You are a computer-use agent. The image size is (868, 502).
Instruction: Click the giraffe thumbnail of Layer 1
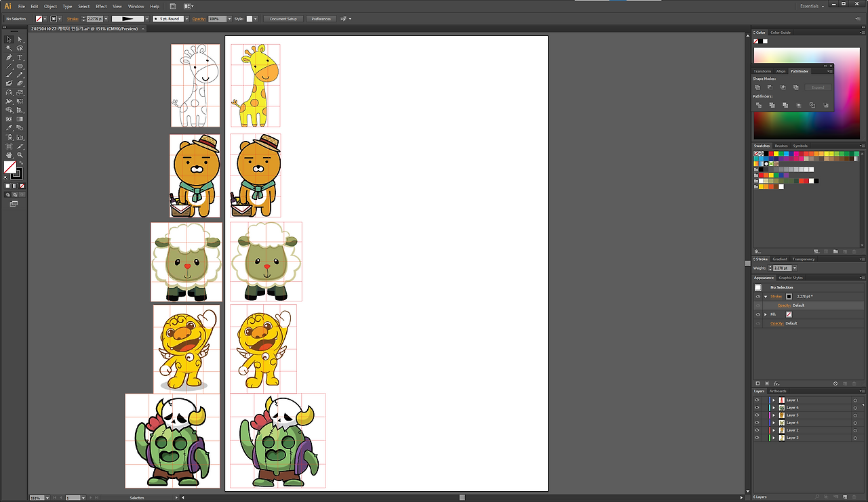781,400
